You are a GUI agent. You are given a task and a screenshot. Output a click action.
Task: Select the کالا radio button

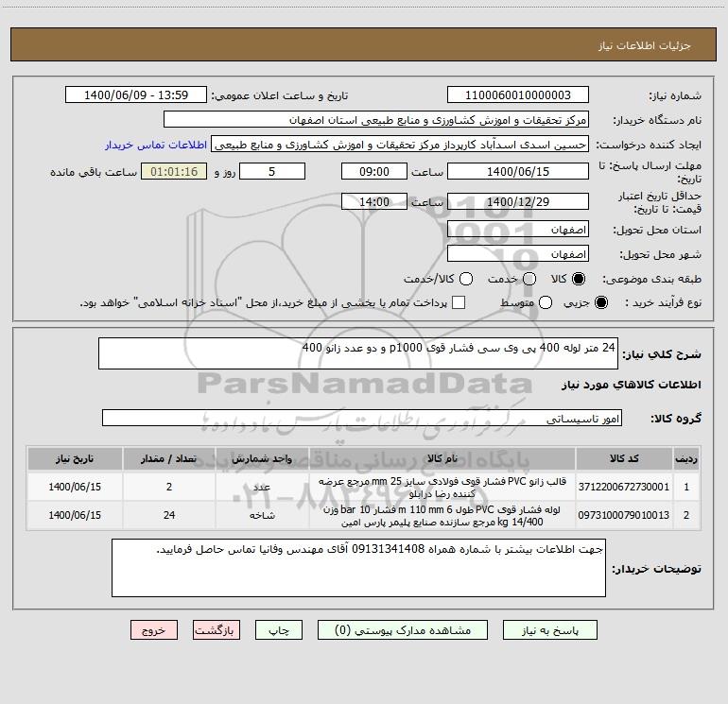[x=579, y=279]
